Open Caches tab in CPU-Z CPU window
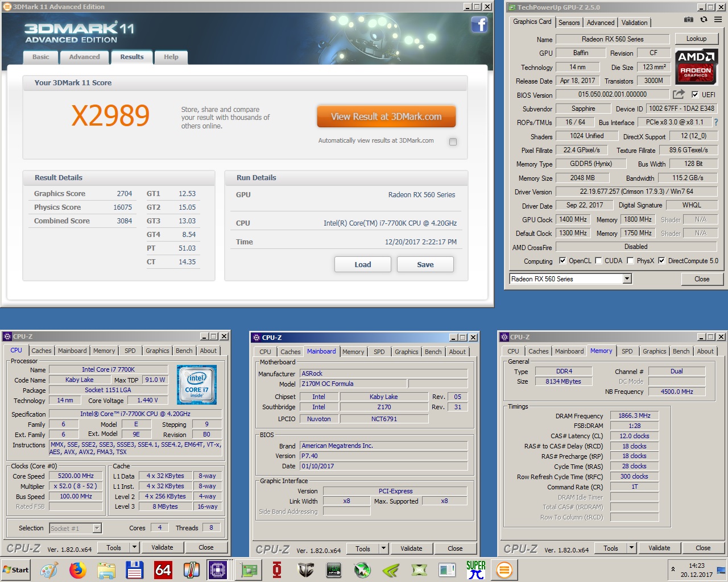This screenshot has width=728, height=582. [x=42, y=351]
